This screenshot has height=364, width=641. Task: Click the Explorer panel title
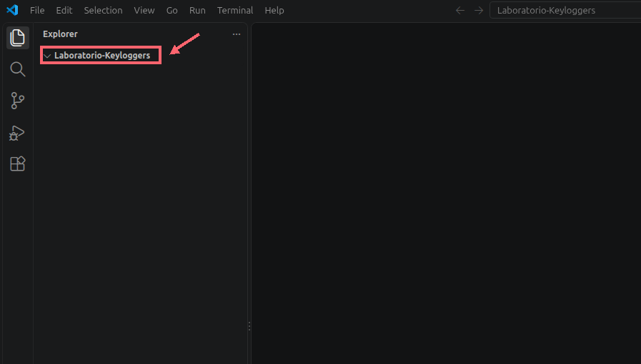pos(60,34)
